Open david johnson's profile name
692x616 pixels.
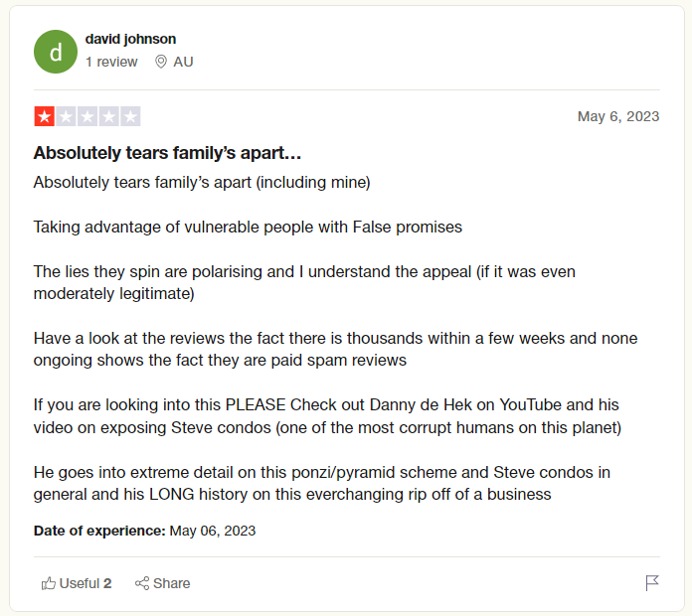pos(130,39)
